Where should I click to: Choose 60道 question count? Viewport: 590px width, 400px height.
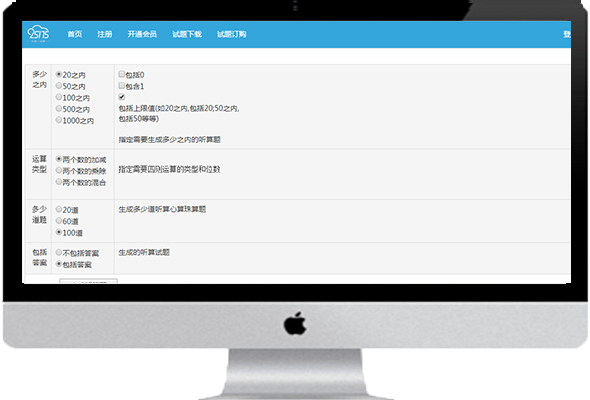click(59, 221)
